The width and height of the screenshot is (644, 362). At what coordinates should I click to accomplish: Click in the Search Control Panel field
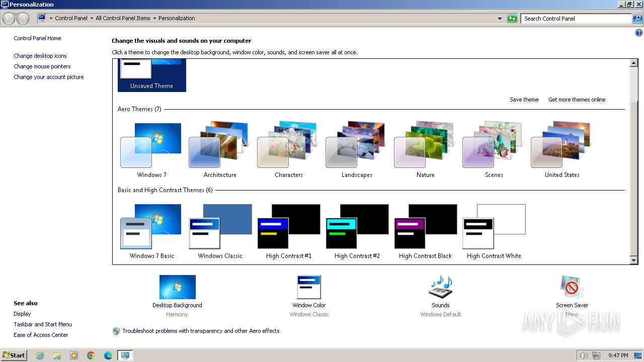click(577, 19)
